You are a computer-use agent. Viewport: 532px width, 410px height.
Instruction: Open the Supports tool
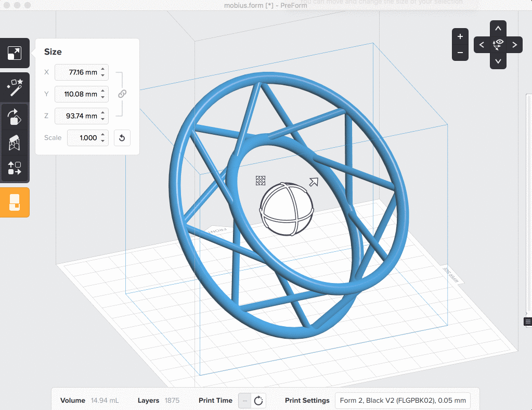coord(14,143)
